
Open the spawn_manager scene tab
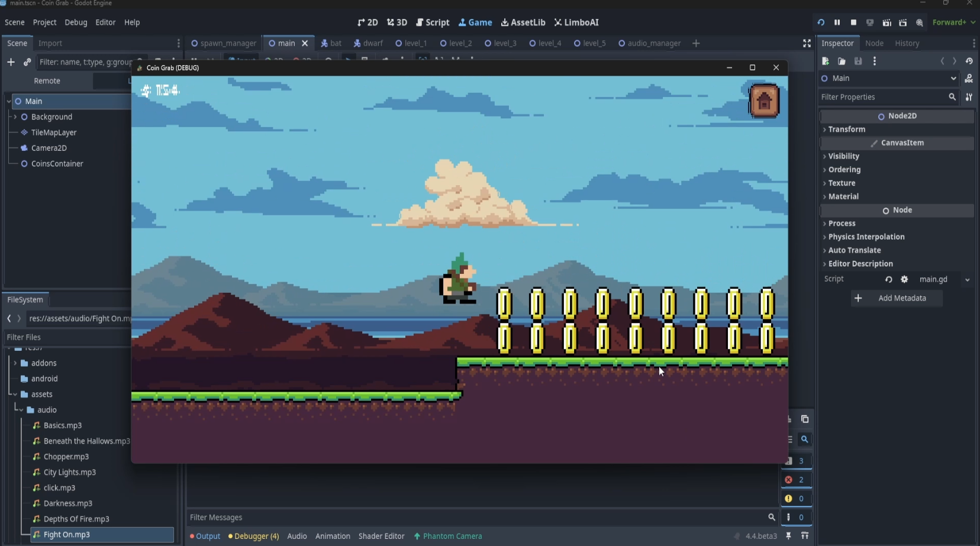(224, 43)
